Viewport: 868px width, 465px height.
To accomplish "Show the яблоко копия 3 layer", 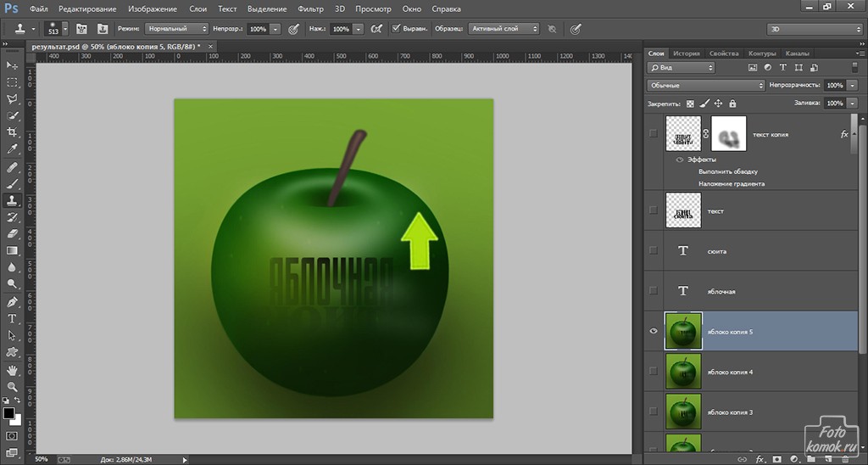I will pyautogui.click(x=654, y=412).
